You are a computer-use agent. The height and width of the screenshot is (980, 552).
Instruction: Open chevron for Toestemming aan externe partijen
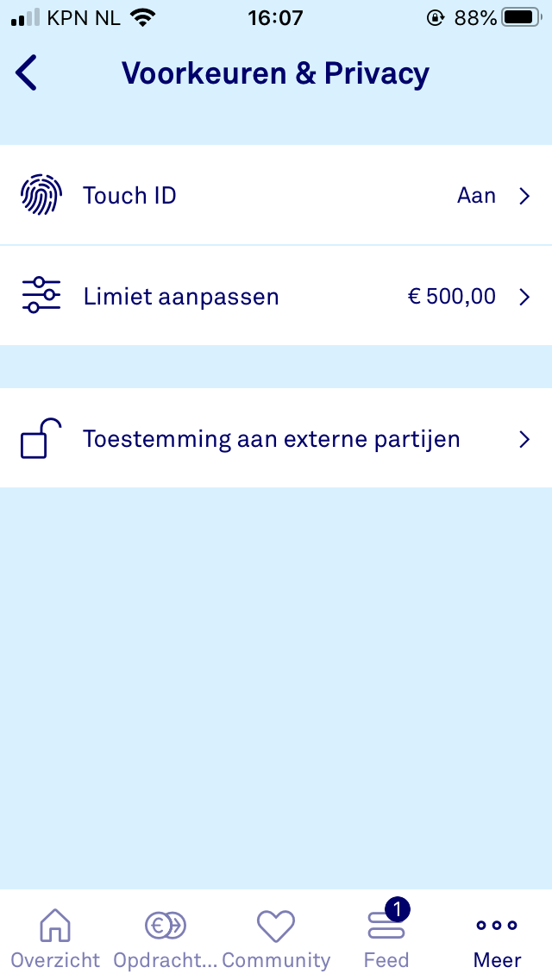coord(524,439)
